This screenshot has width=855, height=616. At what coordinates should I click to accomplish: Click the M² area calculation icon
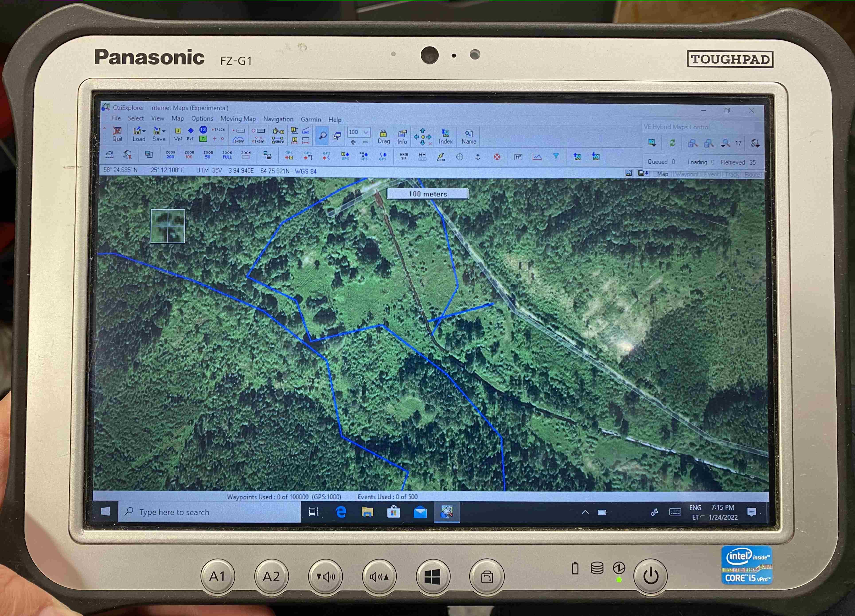tap(518, 157)
